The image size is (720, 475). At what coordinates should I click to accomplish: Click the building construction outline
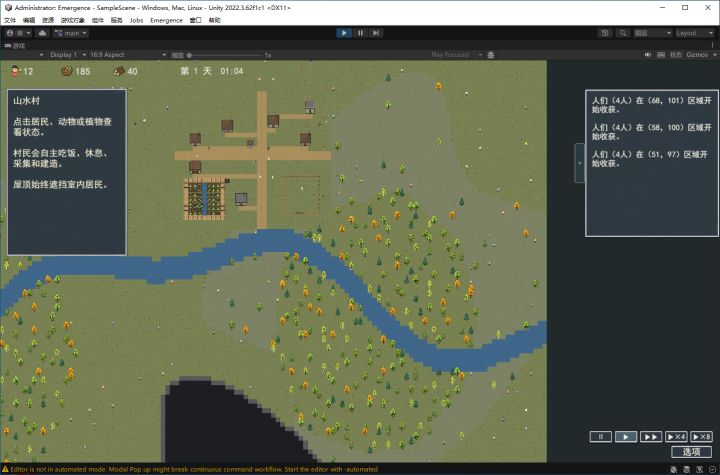tap(301, 195)
